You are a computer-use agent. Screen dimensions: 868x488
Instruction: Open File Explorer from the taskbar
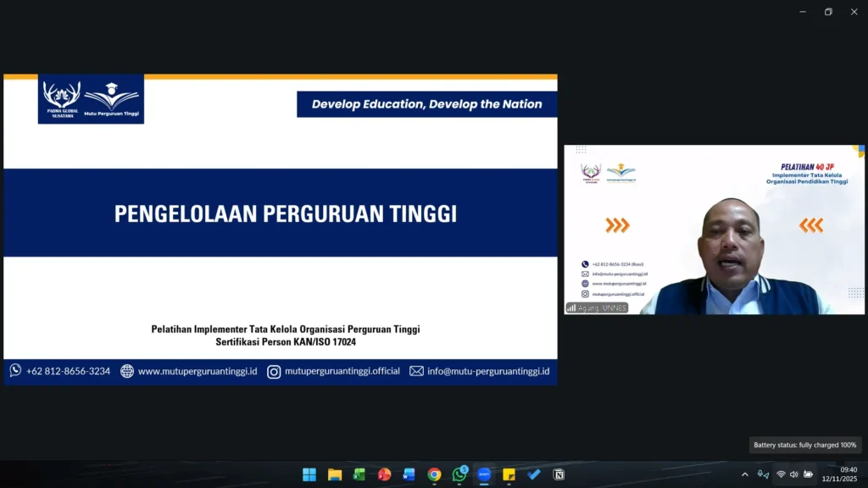pos(335,474)
